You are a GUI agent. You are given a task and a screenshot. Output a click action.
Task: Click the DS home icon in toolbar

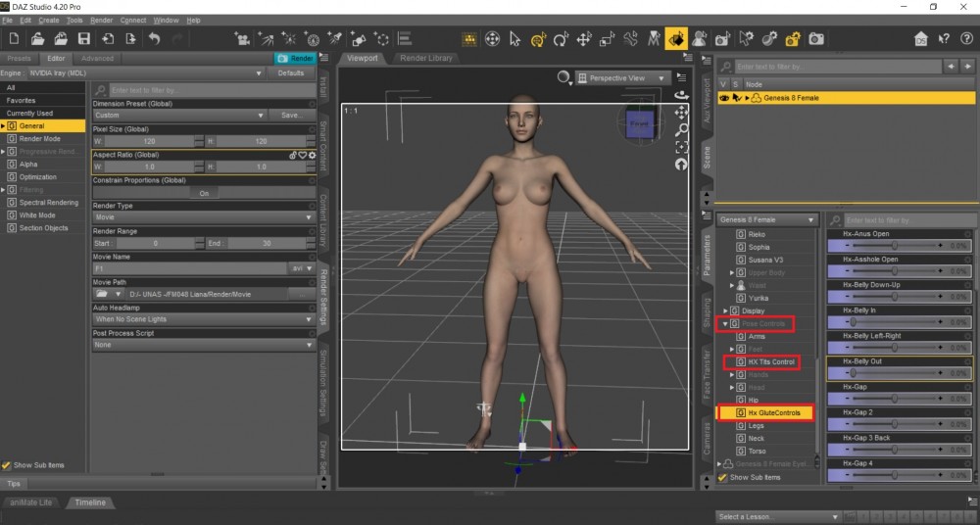[920, 39]
